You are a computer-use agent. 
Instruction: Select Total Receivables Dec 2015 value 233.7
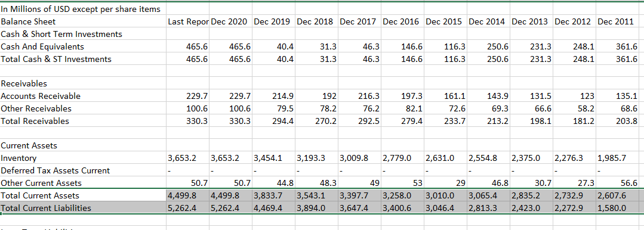point(445,121)
